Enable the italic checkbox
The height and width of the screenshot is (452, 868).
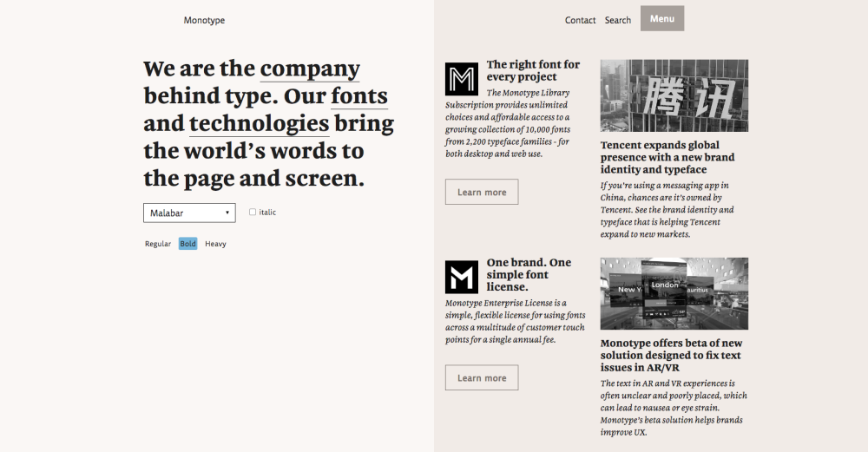tap(253, 212)
